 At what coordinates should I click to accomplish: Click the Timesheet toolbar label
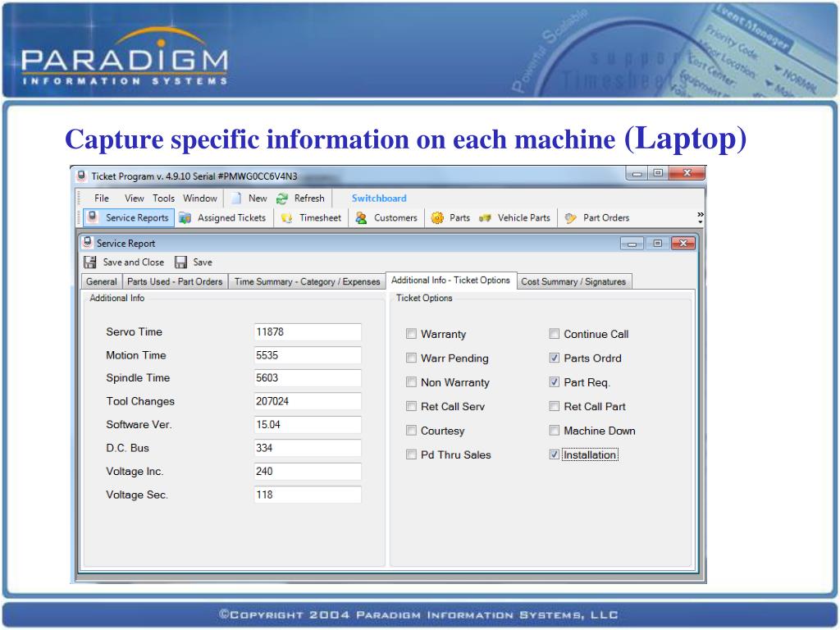coord(321,218)
